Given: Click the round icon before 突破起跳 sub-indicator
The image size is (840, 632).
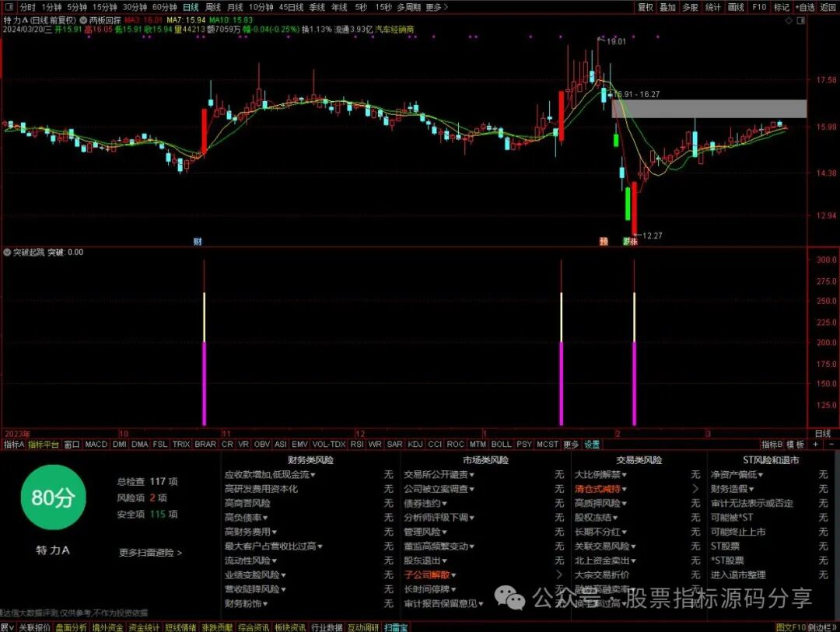Looking at the screenshot, I should [8, 252].
